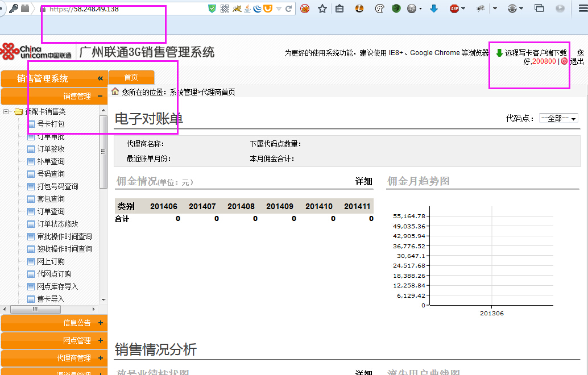This screenshot has height=375, width=588.
Task: Open 签收操作时间查询 in the tree
Action: click(x=64, y=249)
